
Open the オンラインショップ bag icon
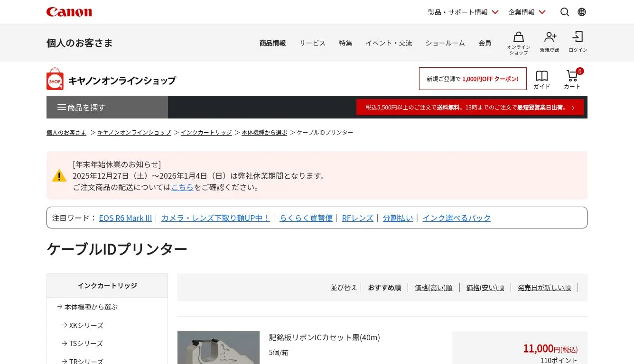(518, 38)
